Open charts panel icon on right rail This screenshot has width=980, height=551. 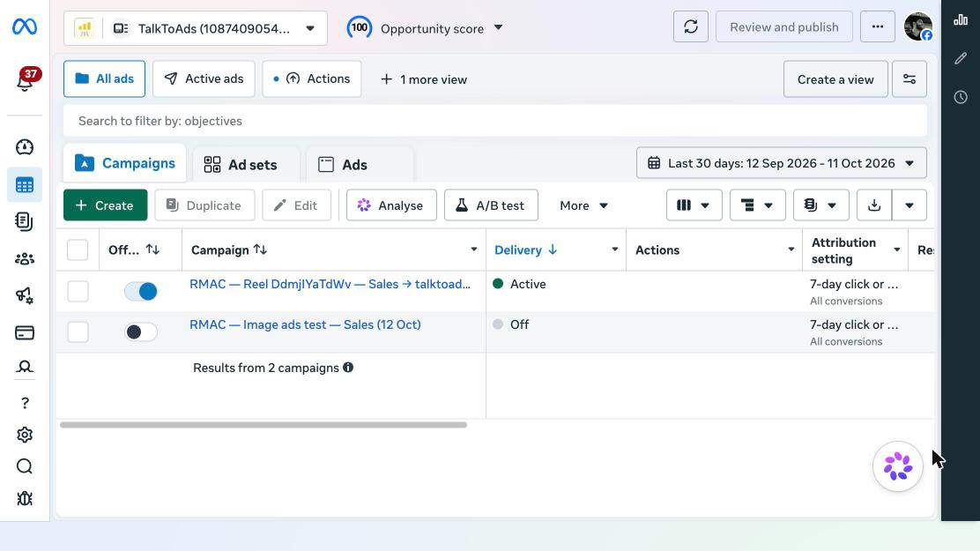961,20
